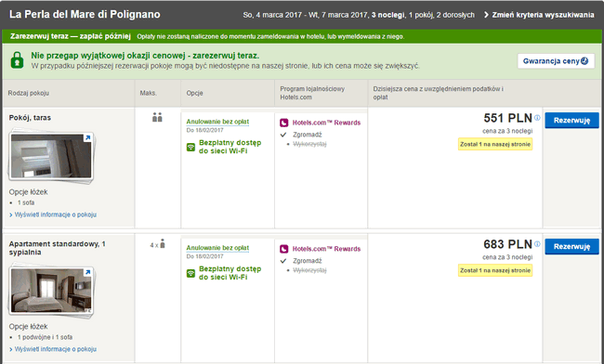Click the Rodzaj pokoju column header
Viewport: 604px width, 364px height.
click(x=29, y=93)
